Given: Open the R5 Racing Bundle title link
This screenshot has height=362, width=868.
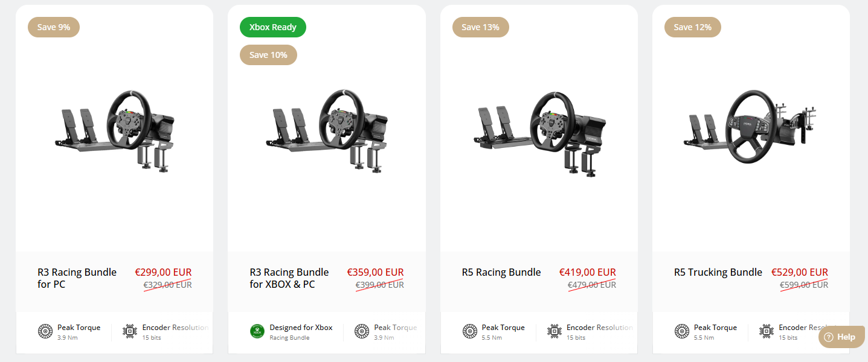Looking at the screenshot, I should point(501,272).
